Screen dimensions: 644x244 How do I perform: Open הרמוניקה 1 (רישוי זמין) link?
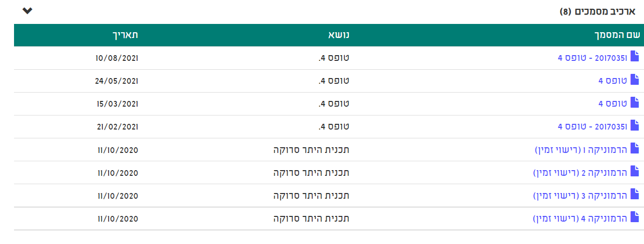click(x=581, y=150)
